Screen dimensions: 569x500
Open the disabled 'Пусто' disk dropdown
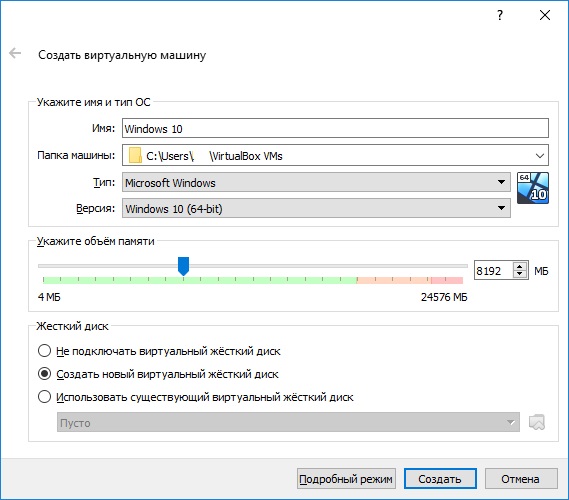click(x=288, y=422)
